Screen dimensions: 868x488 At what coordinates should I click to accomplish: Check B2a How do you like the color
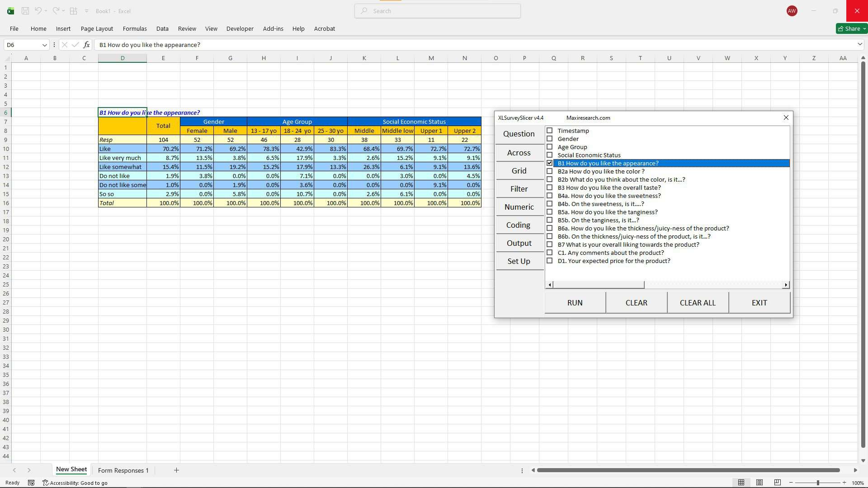click(550, 171)
